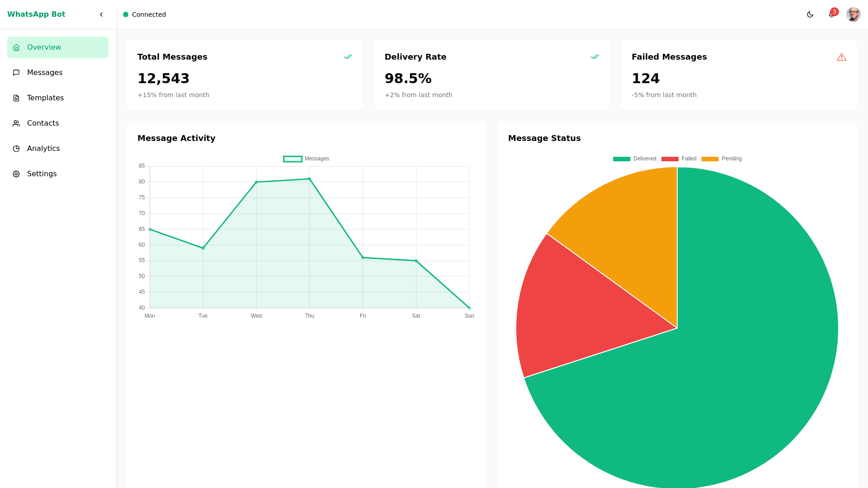Collapse the sidebar with the chevron
Image resolution: width=868 pixels, height=488 pixels.
(x=101, y=14)
